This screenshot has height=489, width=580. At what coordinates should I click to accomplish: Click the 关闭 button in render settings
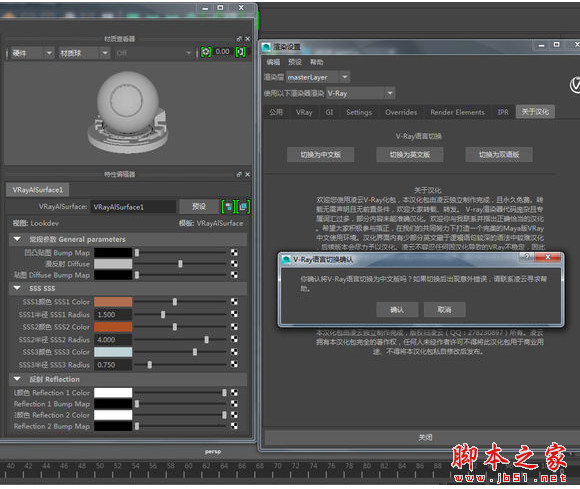pos(425,438)
